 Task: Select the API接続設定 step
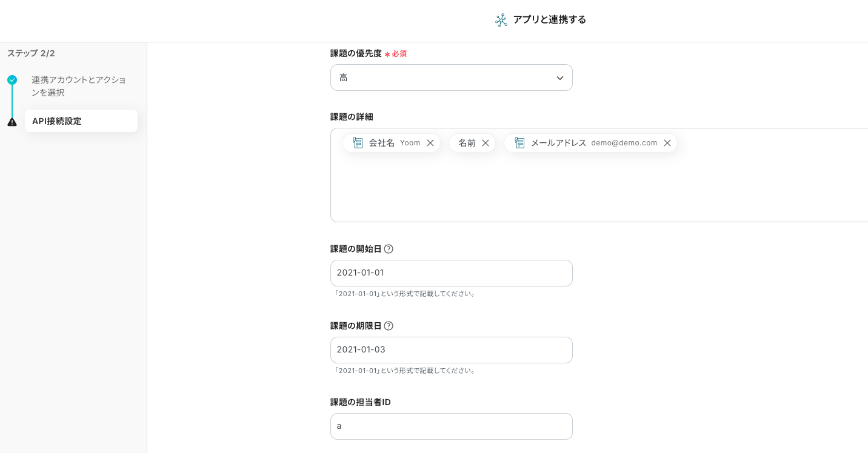(x=81, y=121)
